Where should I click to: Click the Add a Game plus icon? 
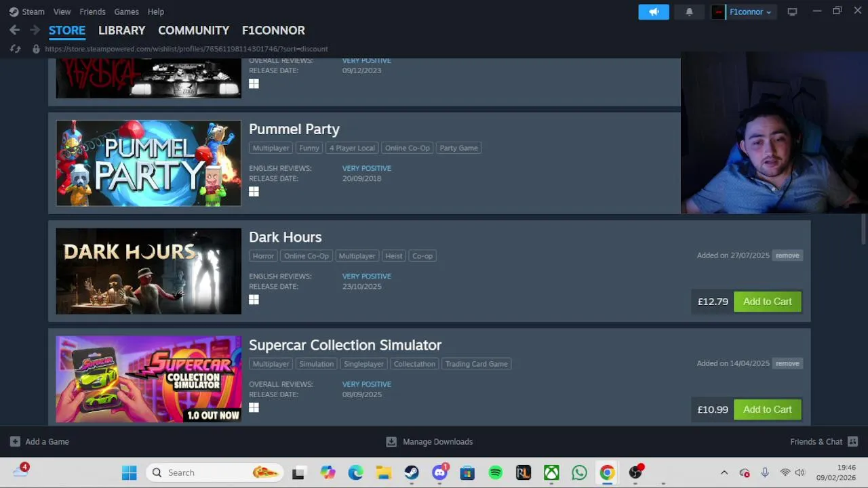coord(15,442)
